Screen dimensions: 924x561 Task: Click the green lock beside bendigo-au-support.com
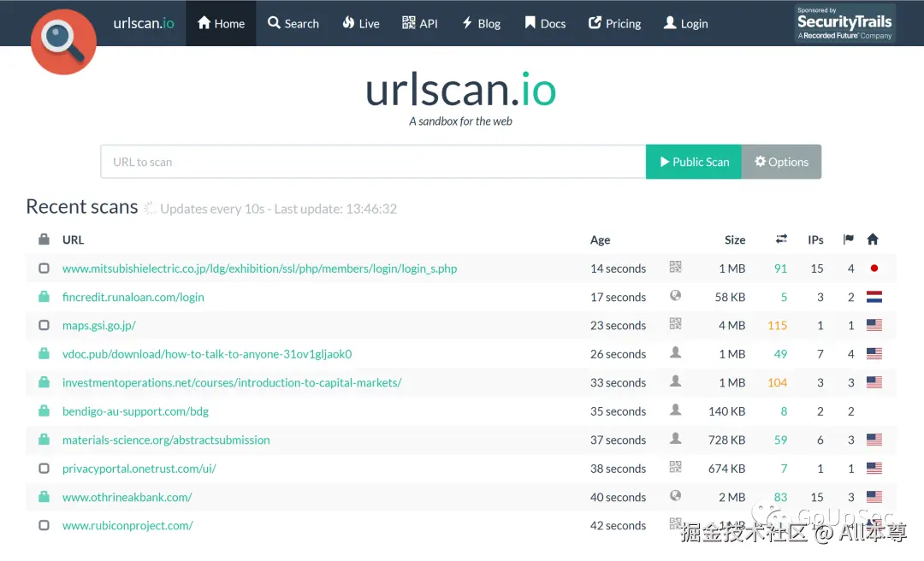tap(44, 410)
